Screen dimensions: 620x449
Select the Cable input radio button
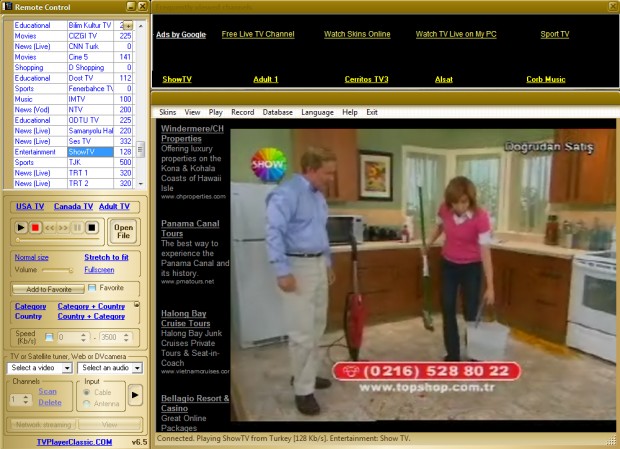point(87,392)
